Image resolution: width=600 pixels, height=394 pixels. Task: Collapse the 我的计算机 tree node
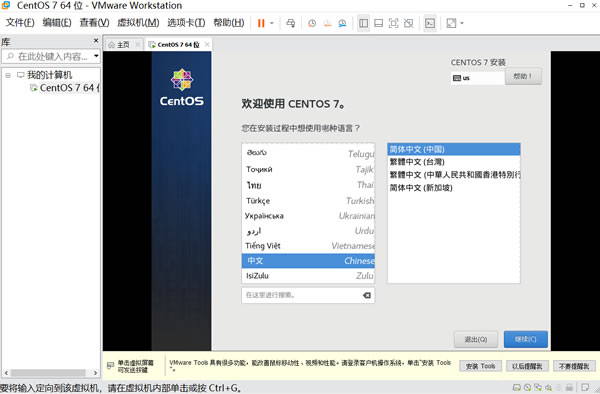click(8, 75)
